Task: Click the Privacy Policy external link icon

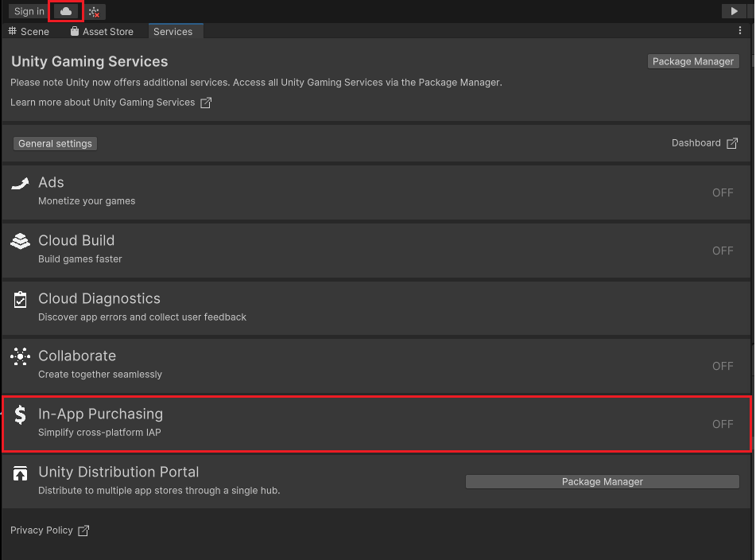Action: pyautogui.click(x=83, y=531)
